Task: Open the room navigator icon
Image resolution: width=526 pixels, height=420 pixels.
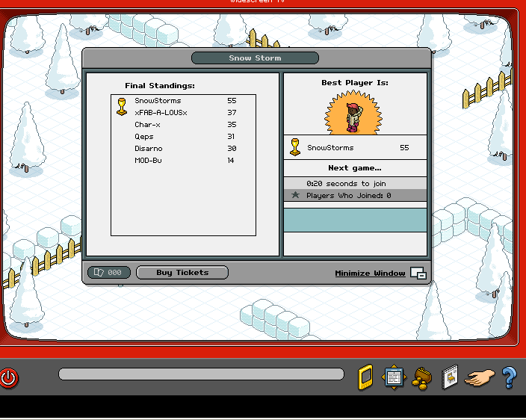Action: coord(394,377)
